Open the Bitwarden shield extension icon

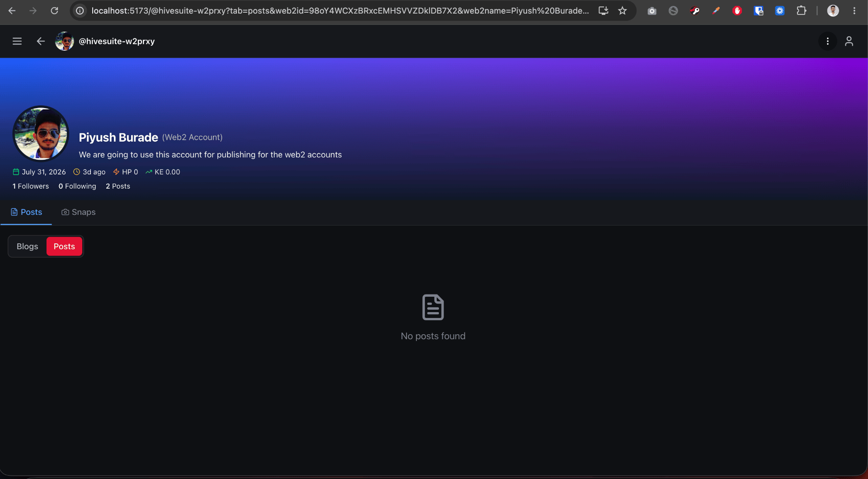(x=759, y=10)
